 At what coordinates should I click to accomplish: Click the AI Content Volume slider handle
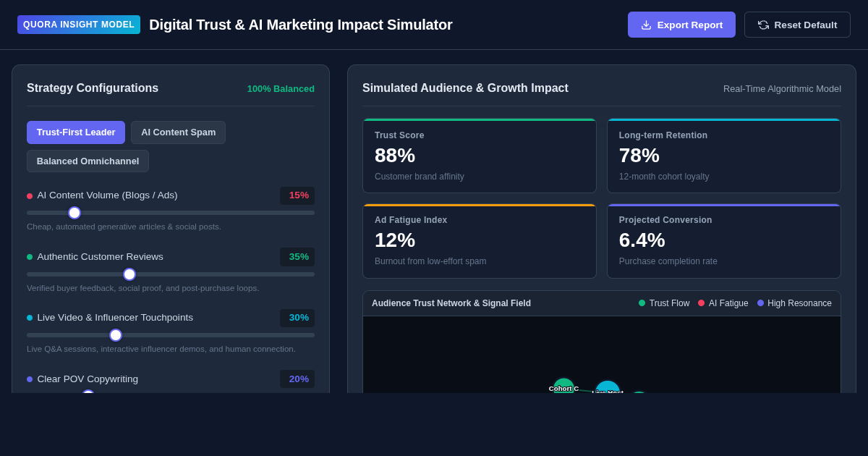75,213
